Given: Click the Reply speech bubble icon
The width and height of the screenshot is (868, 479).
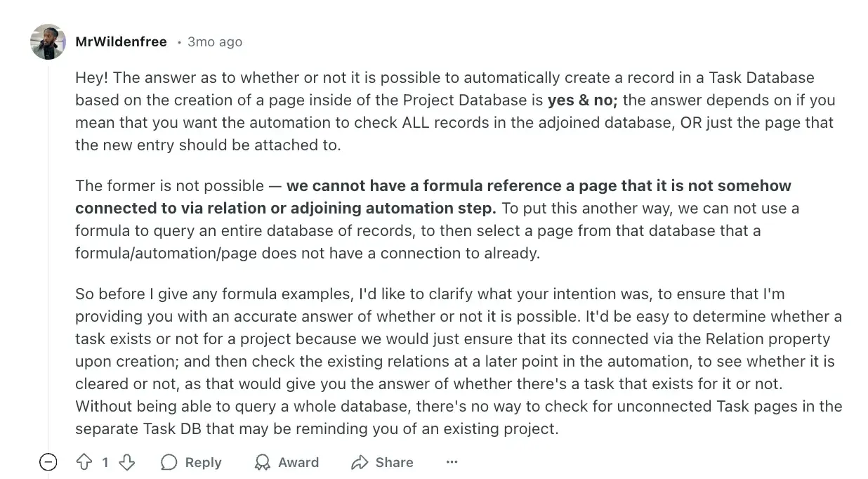Looking at the screenshot, I should [169, 462].
